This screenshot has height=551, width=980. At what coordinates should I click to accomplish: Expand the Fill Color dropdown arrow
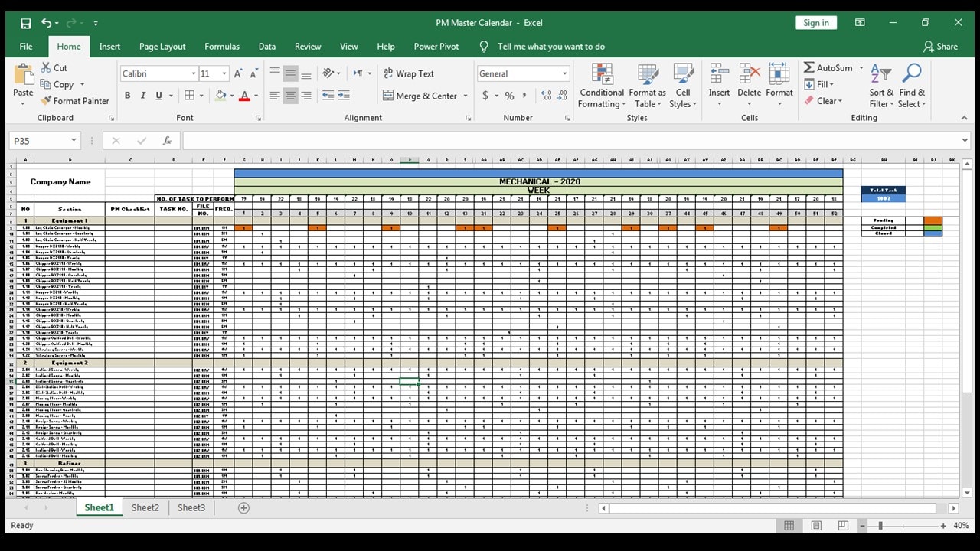pos(230,95)
